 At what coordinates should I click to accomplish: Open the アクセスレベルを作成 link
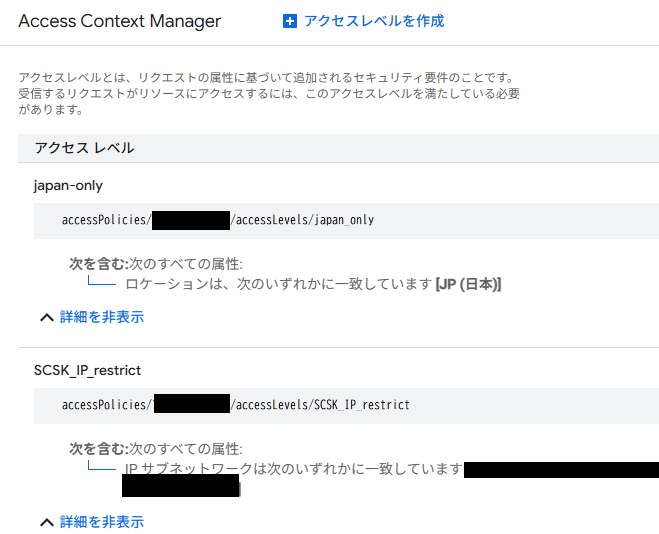[x=373, y=21]
